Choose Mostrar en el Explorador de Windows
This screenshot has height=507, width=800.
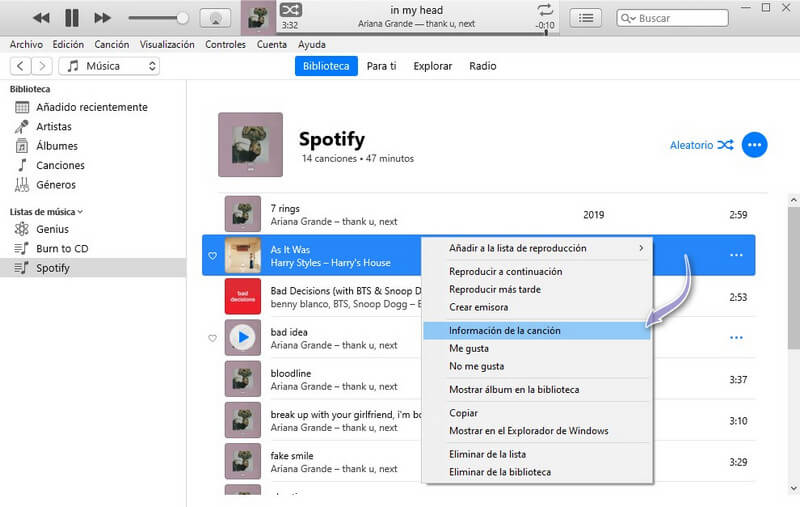click(x=537, y=431)
